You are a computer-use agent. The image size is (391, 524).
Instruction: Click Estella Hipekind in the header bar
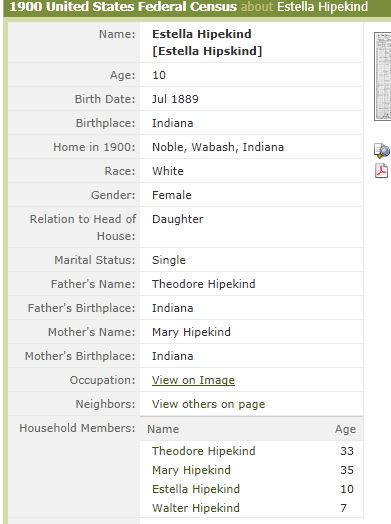click(322, 7)
